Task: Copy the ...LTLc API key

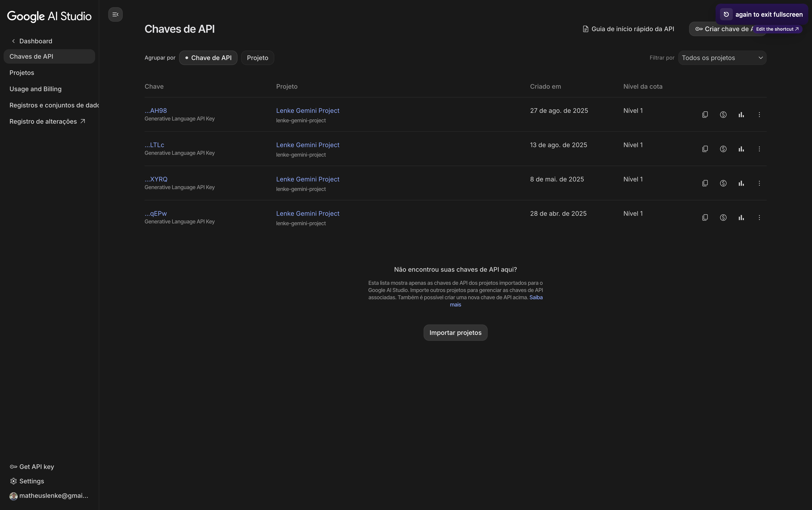Action: [705, 148]
